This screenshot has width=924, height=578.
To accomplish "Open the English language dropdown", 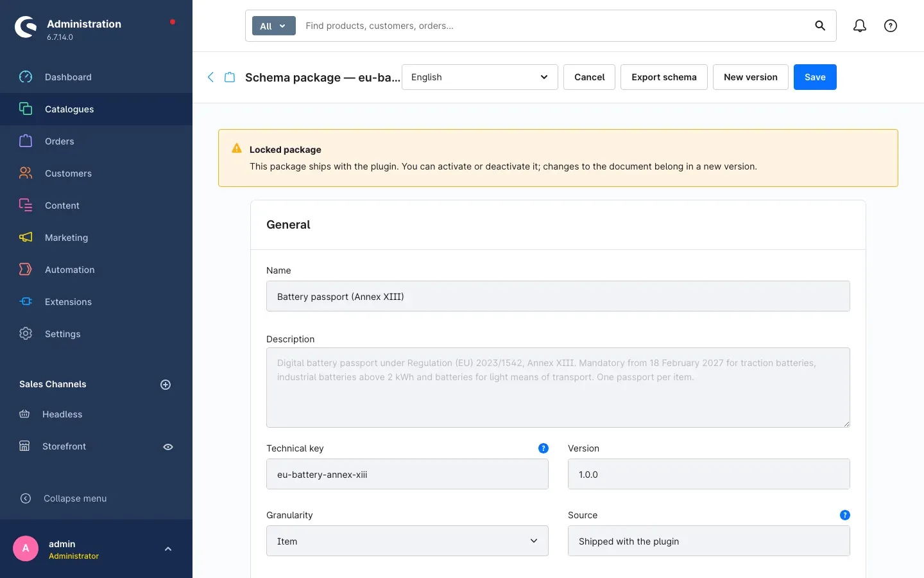I will [480, 77].
